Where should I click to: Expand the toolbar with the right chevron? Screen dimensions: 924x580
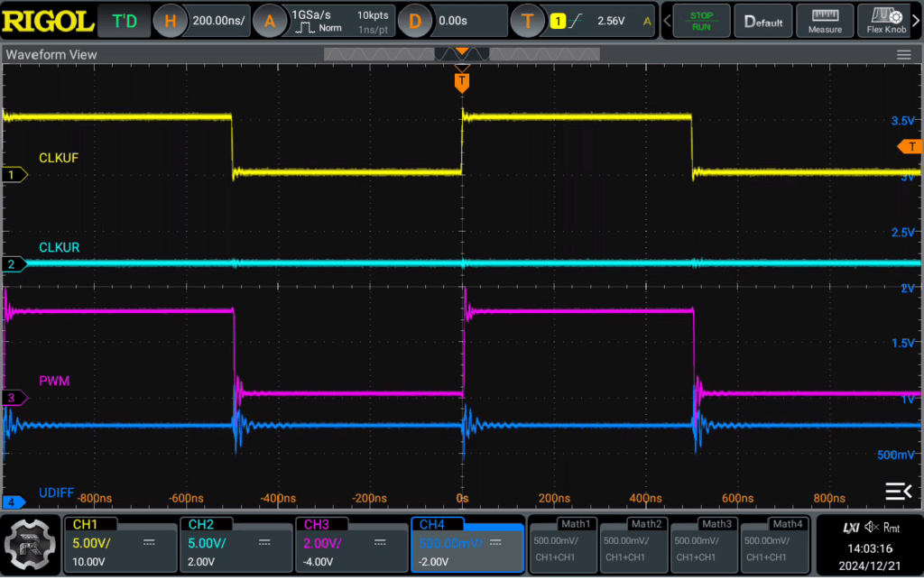917,21
